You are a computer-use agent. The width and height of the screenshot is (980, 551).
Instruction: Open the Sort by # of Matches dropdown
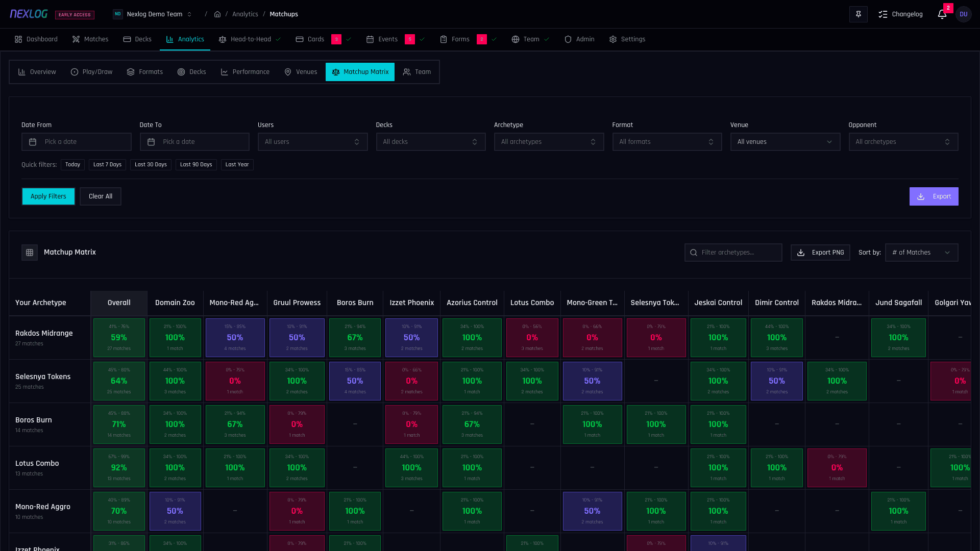point(922,253)
